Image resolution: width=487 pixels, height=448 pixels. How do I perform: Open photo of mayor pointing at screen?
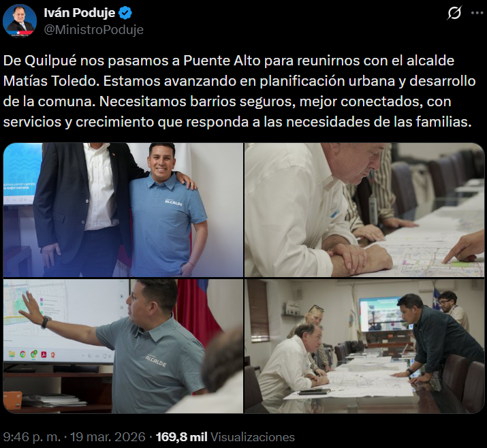pyautogui.click(x=123, y=346)
